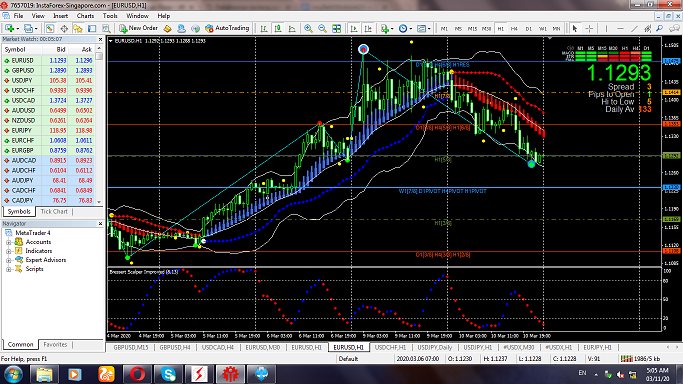Select the crosshair tool

[589, 28]
